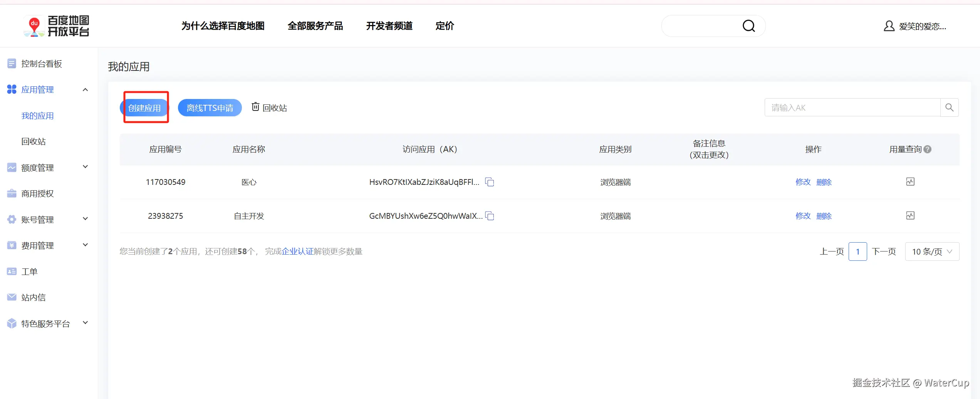
Task: Open 商用授权 from the sidebar
Action: click(x=37, y=193)
